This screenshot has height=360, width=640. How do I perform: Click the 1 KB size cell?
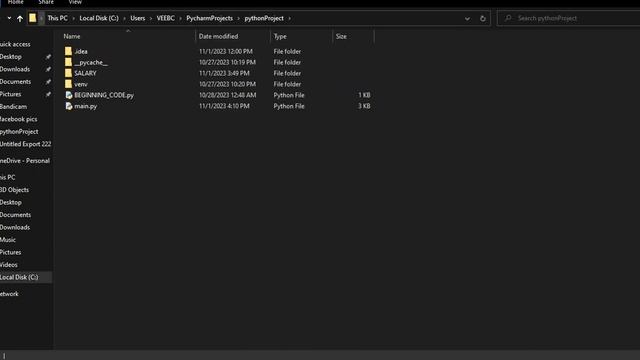coord(364,95)
